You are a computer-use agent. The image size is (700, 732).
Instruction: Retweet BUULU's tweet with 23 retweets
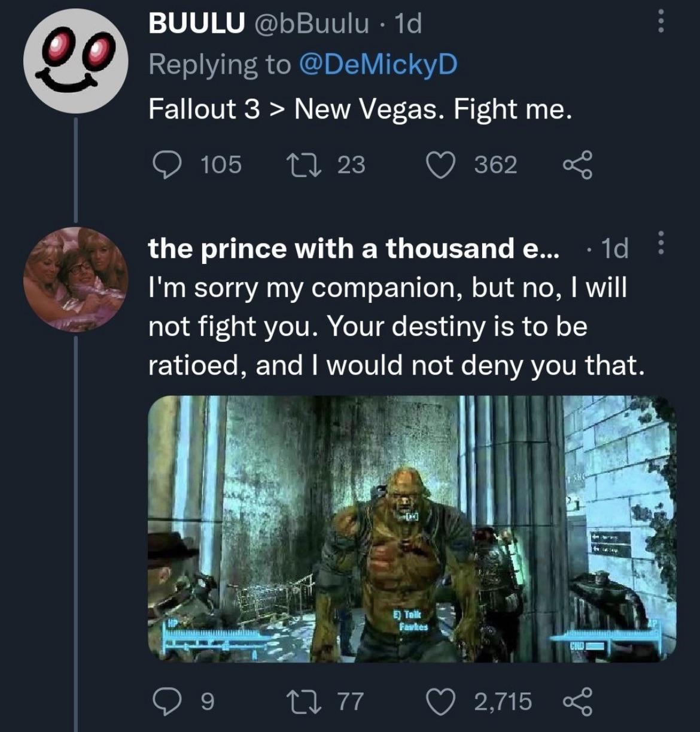pos(296,165)
